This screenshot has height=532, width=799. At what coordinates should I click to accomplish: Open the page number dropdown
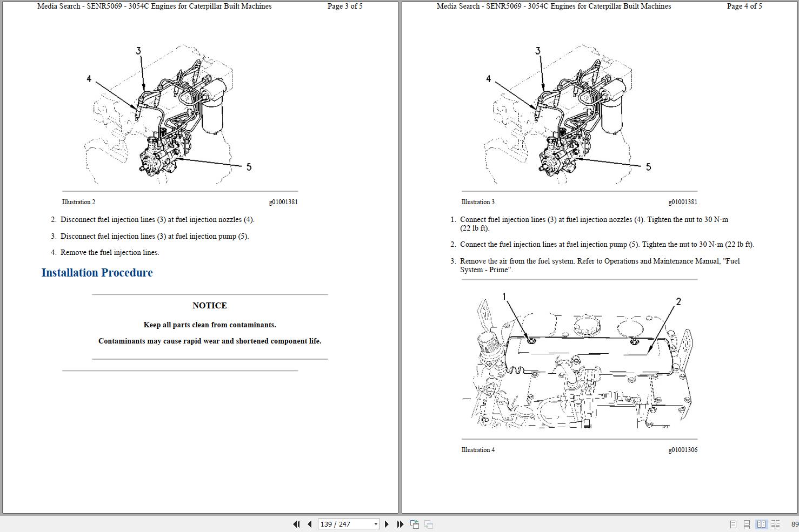pos(375,524)
